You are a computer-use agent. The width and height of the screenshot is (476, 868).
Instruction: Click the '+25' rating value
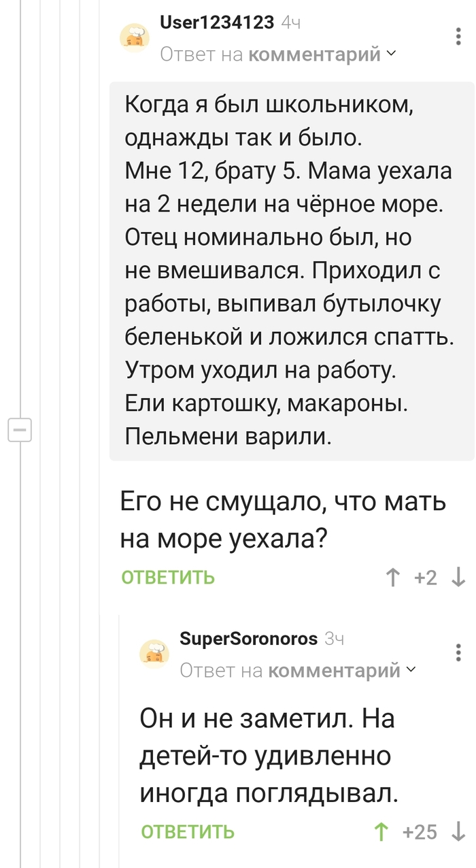(x=419, y=831)
